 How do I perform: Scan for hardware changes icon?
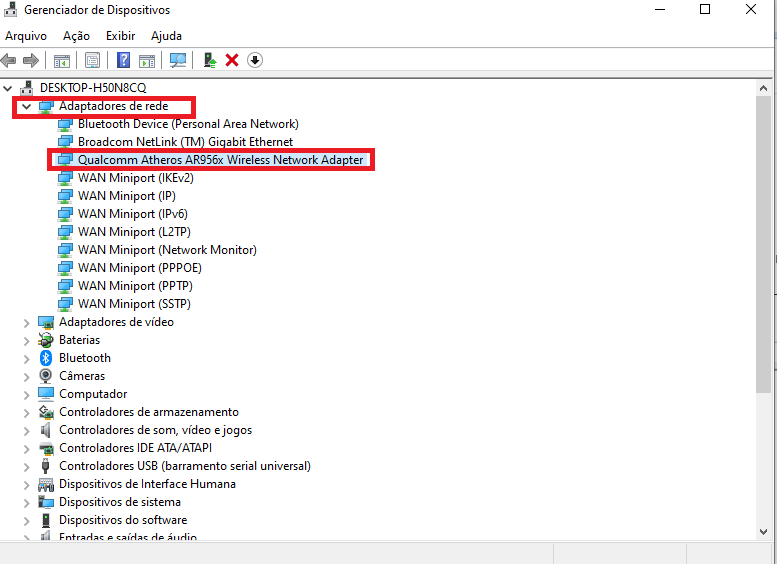click(x=178, y=60)
